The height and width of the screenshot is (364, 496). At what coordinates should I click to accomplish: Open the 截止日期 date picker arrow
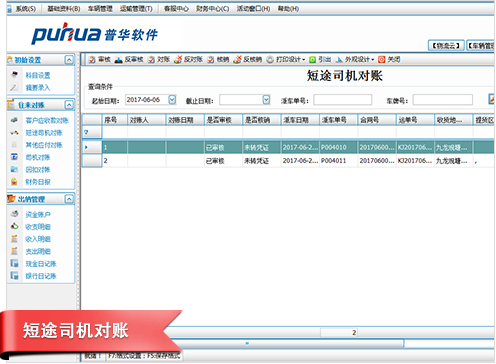coord(266,100)
